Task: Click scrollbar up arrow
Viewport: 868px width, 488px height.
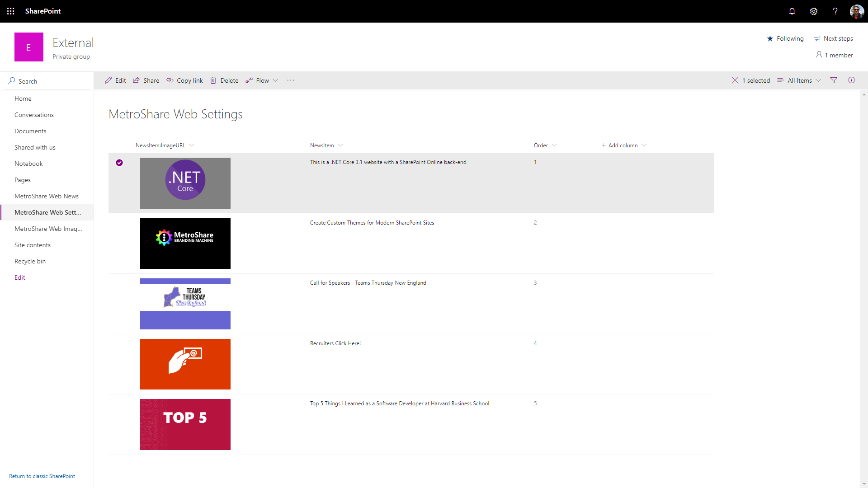Action: pos(864,94)
